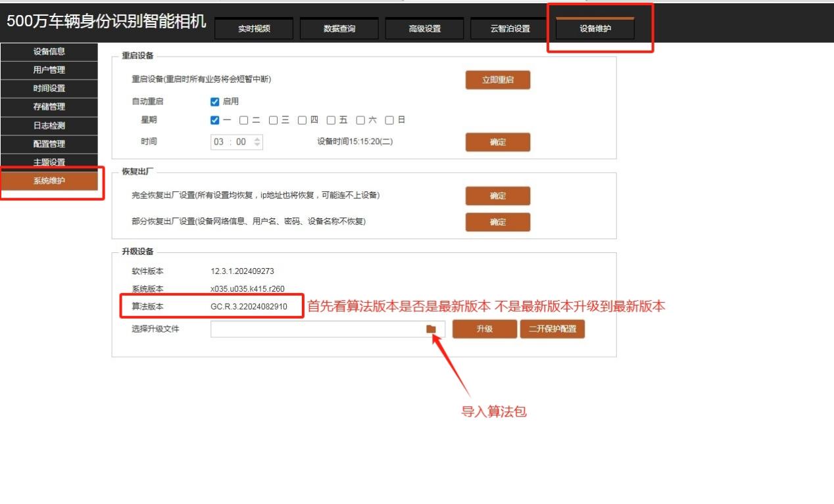Click the algorithm version GC.R.3.22024082910
The height and width of the screenshot is (504, 834).
[x=249, y=307]
